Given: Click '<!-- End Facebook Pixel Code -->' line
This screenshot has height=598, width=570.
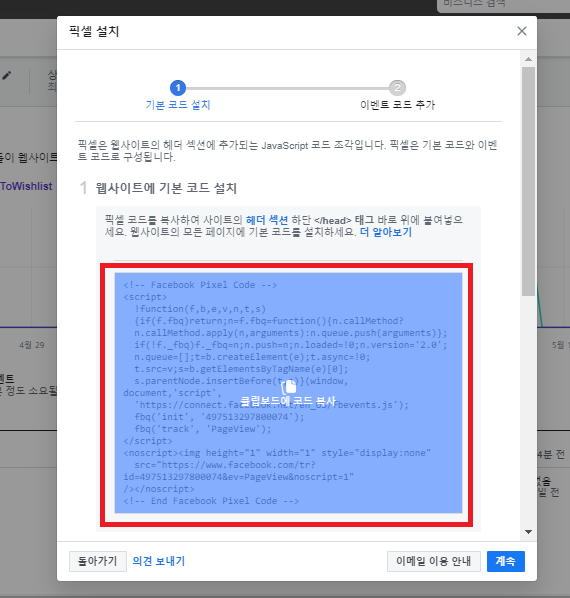Looking at the screenshot, I should 211,501.
